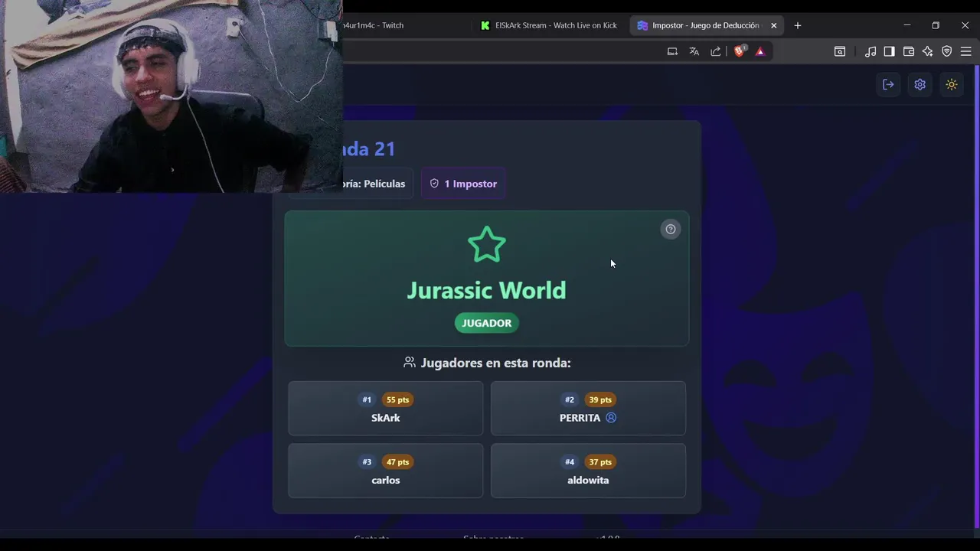Viewport: 980px width, 551px height.
Task: Click the #4 rank badge on aldowita
Action: pyautogui.click(x=570, y=462)
